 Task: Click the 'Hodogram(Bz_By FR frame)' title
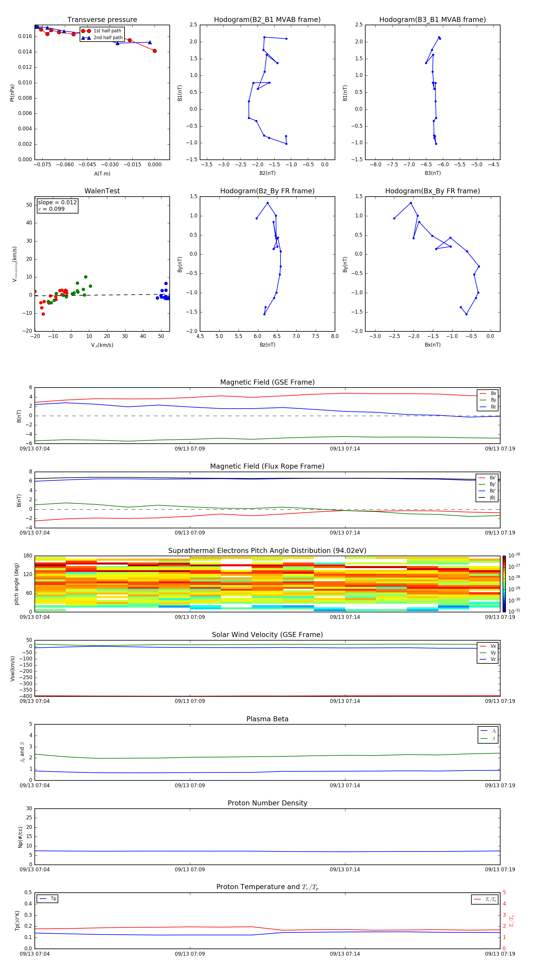click(267, 191)
